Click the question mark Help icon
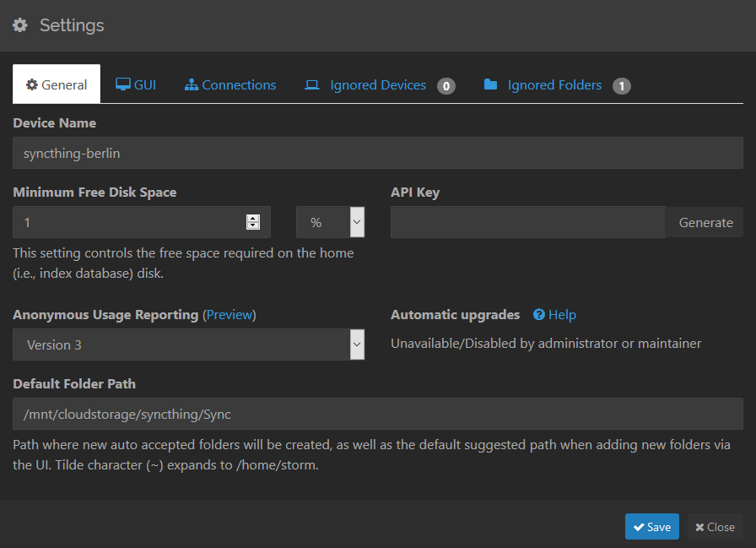The height and width of the screenshot is (548, 756). tap(539, 314)
